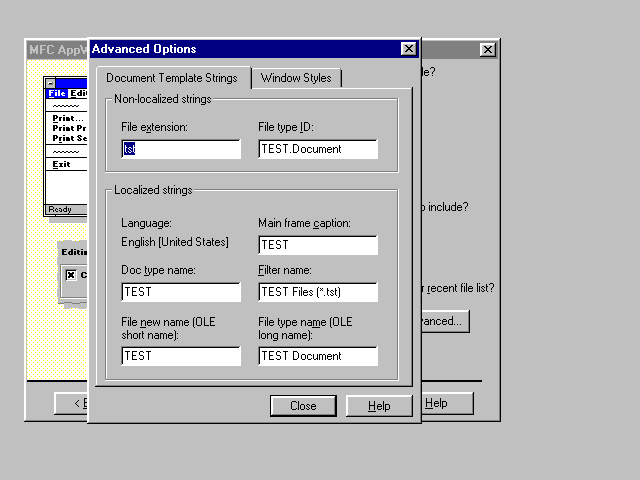This screenshot has width=640, height=480.
Task: Click the preview window system menu icon
Action: tap(50, 82)
